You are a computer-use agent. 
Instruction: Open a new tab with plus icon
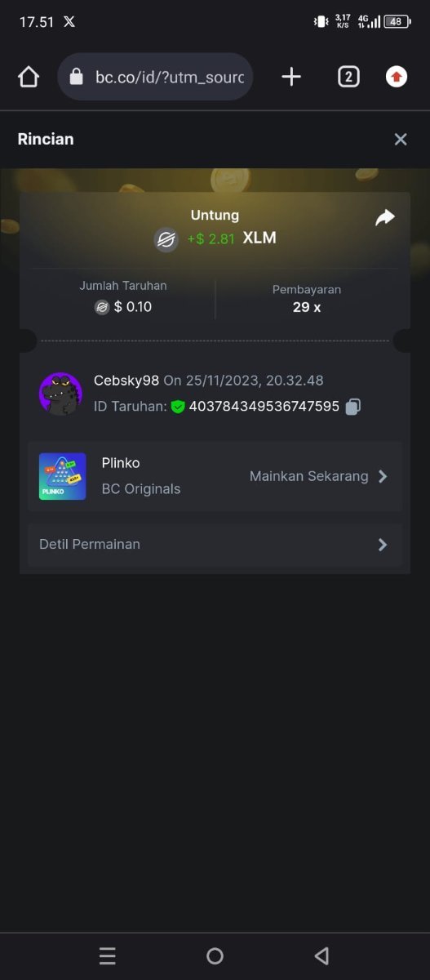point(291,77)
